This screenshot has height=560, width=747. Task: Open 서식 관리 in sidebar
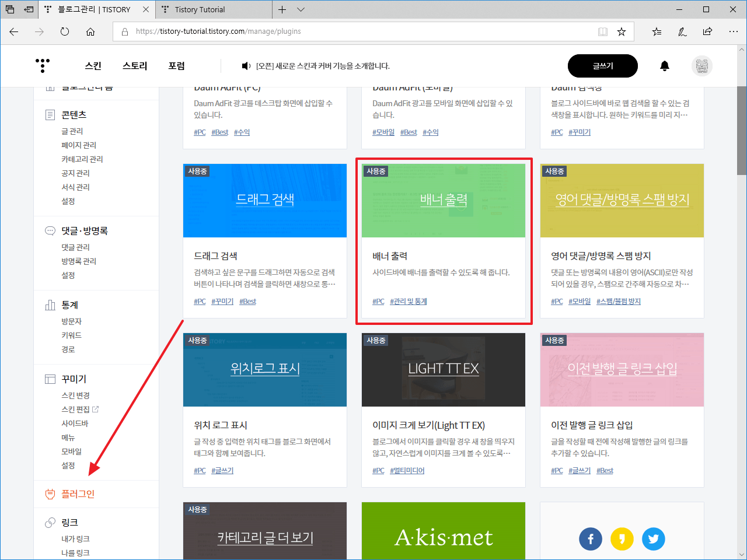[76, 187]
